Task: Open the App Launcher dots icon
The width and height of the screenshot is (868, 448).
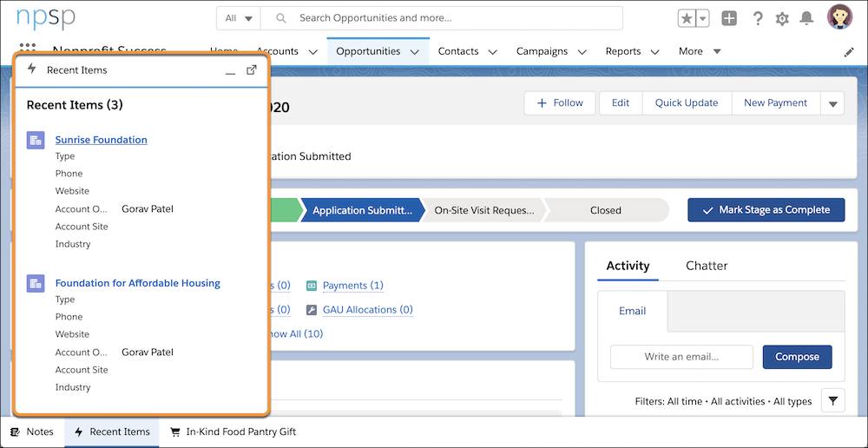Action: pyautogui.click(x=27, y=48)
